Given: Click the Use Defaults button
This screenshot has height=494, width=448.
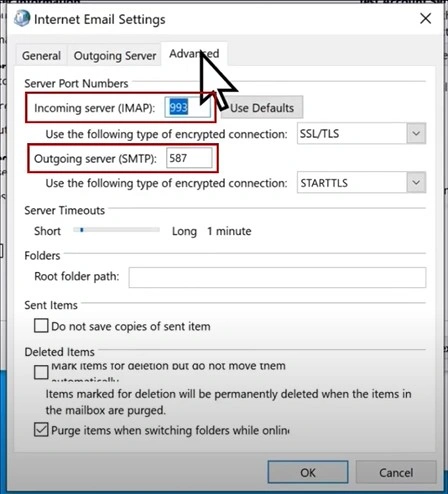Looking at the screenshot, I should pyautogui.click(x=262, y=108).
